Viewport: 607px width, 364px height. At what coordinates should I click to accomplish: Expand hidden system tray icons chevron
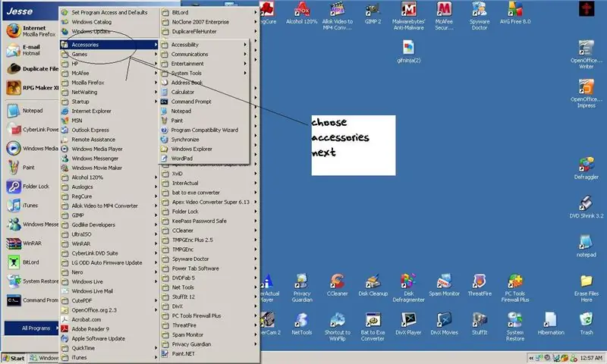pyautogui.click(x=531, y=358)
